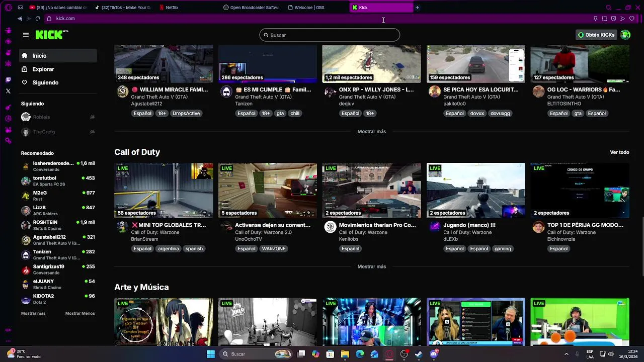The image size is (644, 362).
Task: Expand recommended list with Mostrar más
Action: (33, 313)
